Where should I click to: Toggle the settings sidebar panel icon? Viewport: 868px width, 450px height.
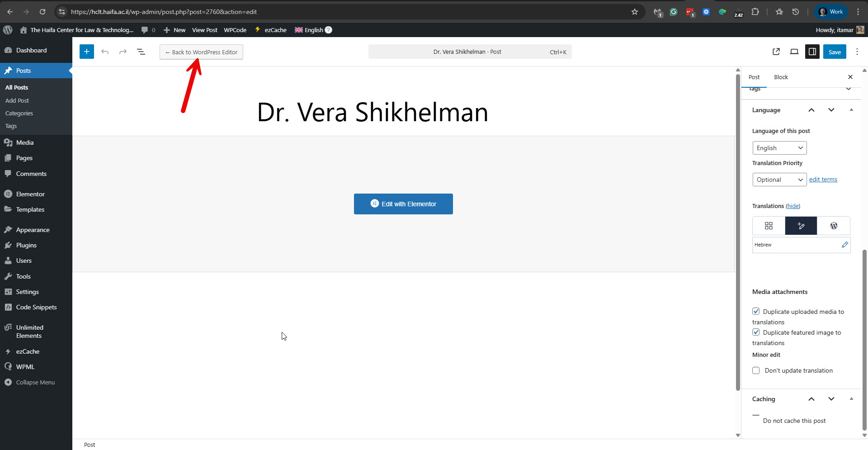click(812, 52)
